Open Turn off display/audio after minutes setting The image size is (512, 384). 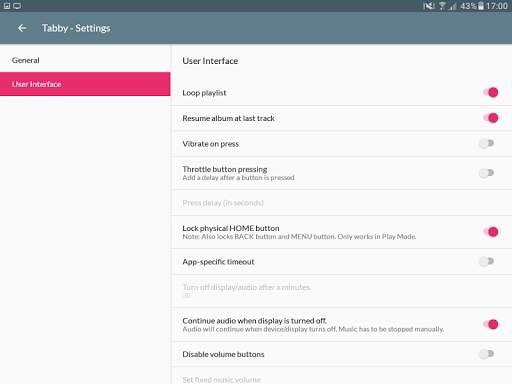pyautogui.click(x=342, y=291)
